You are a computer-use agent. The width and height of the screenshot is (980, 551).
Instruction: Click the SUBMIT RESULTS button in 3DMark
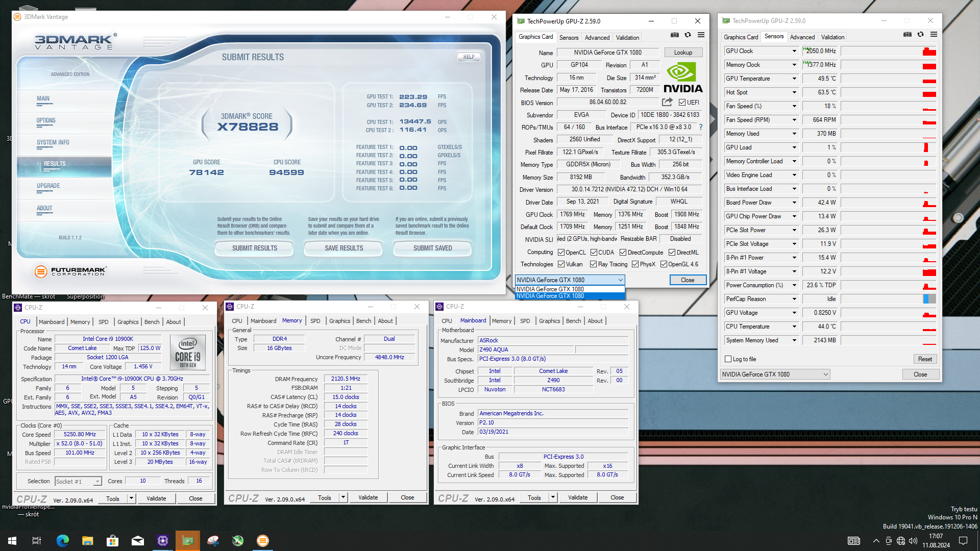[255, 248]
